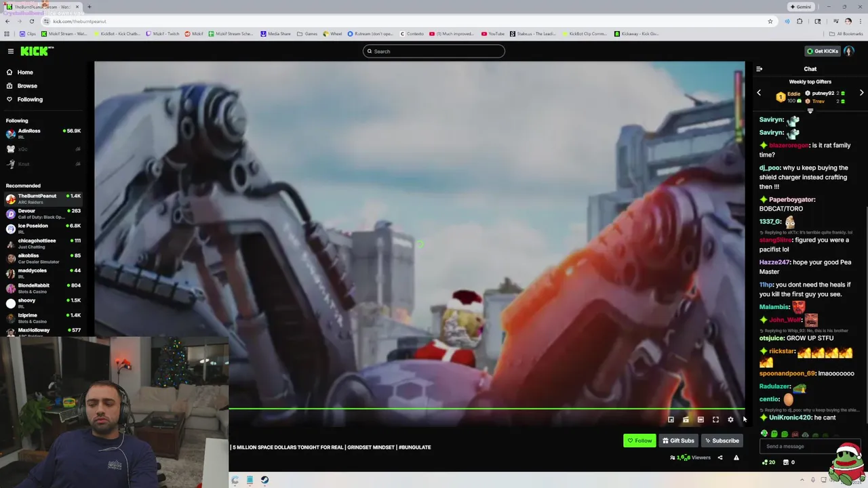Screen dimensions: 868x488
Task: Open the YouTube bookmark
Action: 493,33
